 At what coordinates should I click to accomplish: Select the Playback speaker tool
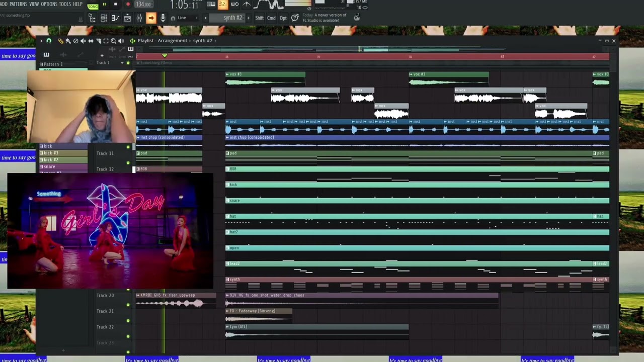[121, 41]
